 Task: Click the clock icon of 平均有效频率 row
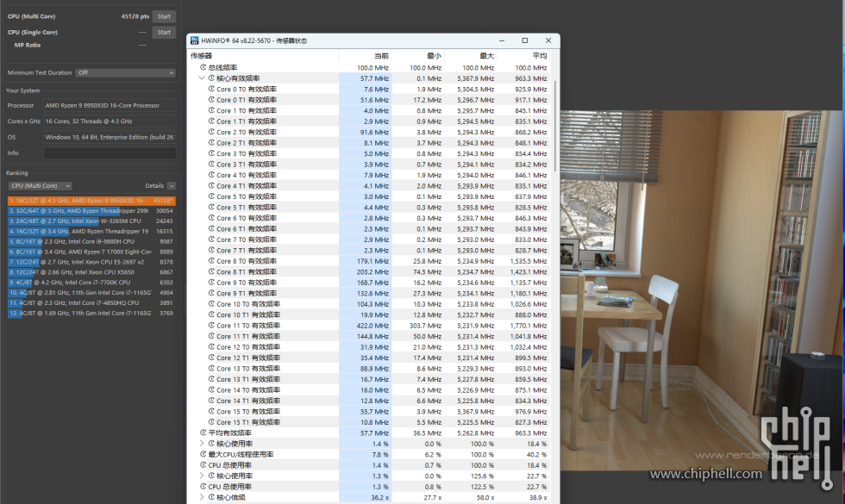click(203, 432)
